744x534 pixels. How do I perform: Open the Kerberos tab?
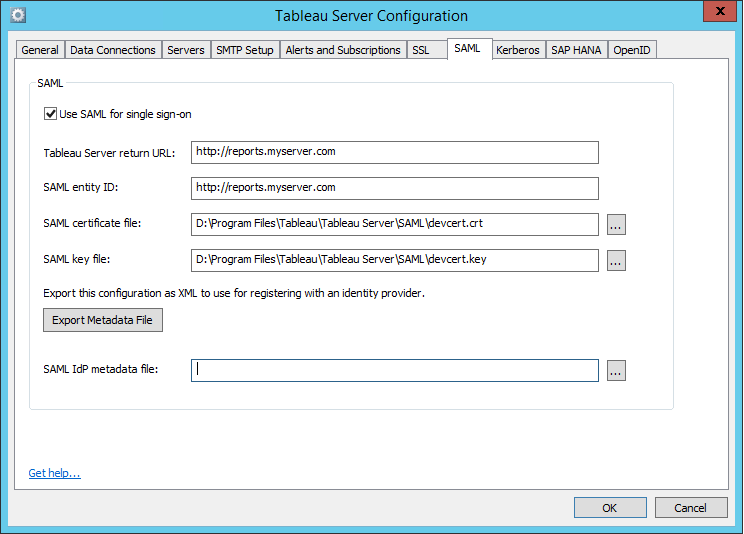point(518,50)
